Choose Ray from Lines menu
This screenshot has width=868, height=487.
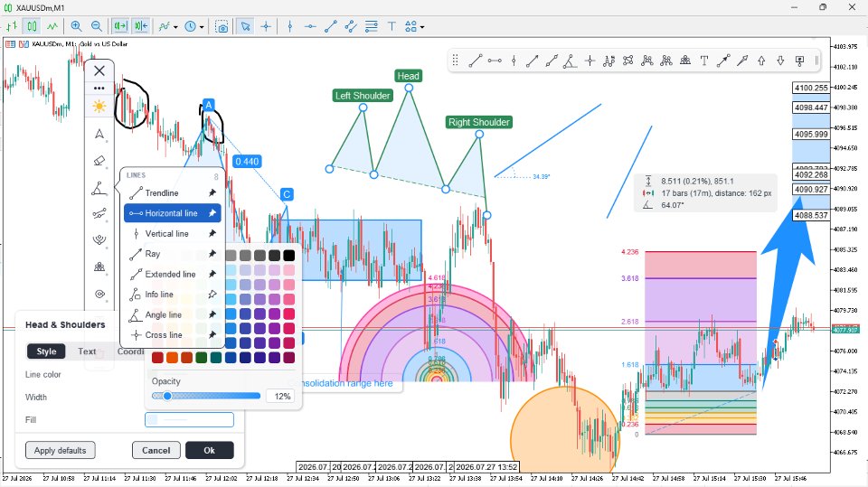(172, 254)
